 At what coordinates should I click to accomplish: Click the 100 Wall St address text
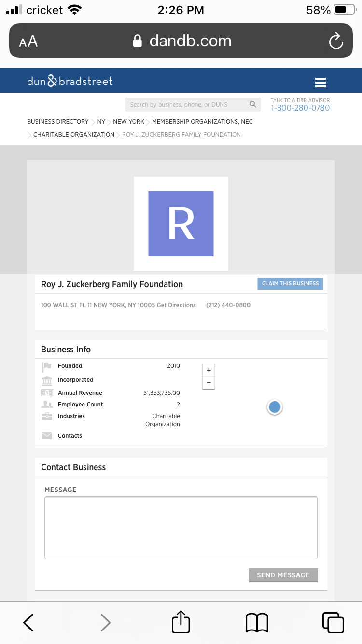[98, 305]
